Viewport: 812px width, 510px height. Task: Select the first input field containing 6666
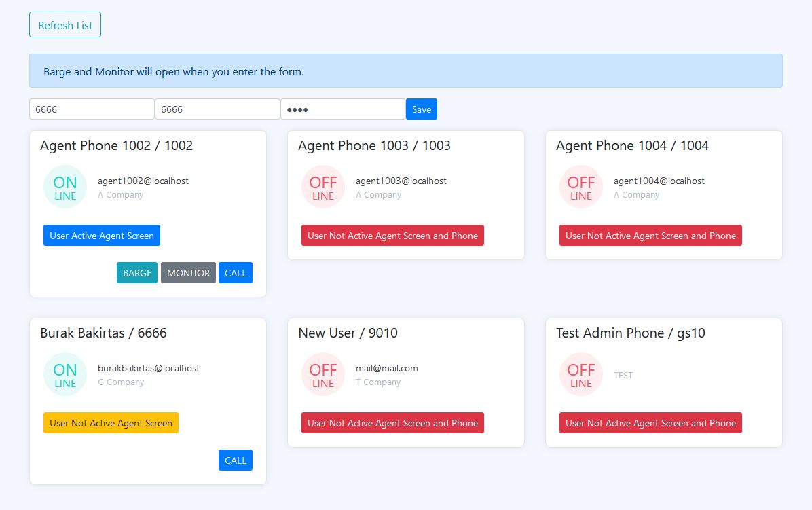(92, 109)
